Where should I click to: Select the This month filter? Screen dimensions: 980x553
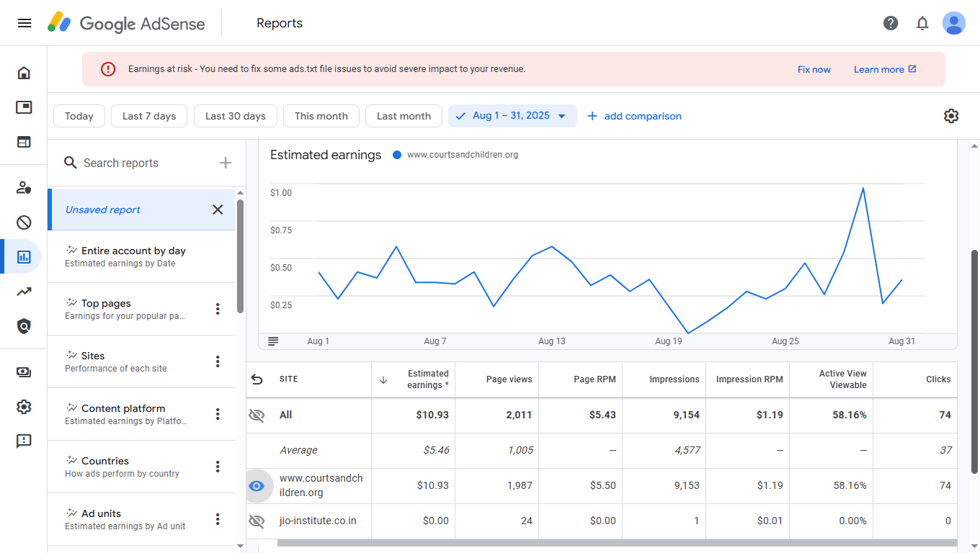321,116
